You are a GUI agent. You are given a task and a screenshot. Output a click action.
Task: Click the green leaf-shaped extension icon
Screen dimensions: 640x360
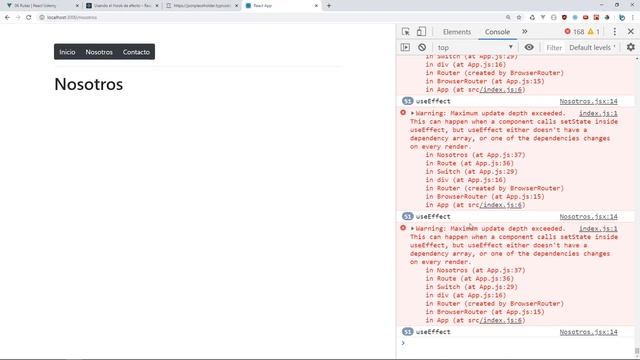pos(607,18)
